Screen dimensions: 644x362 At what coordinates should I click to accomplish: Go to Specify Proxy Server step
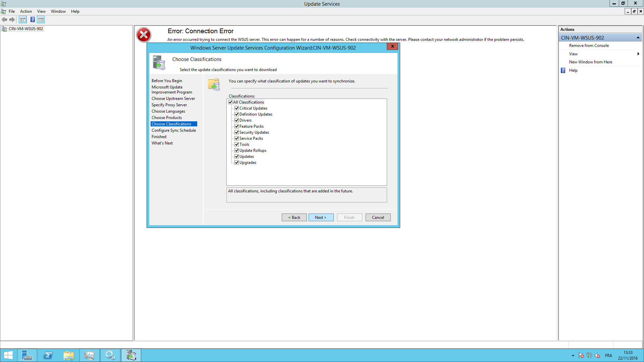[169, 105]
